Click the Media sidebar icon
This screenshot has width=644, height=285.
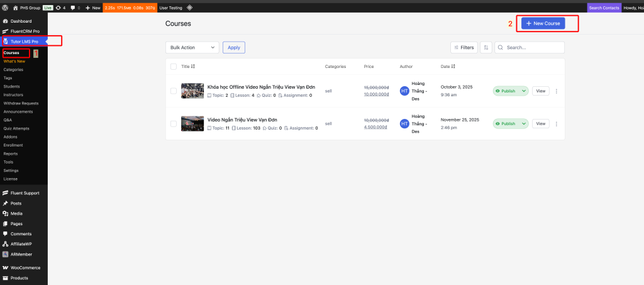point(6,213)
